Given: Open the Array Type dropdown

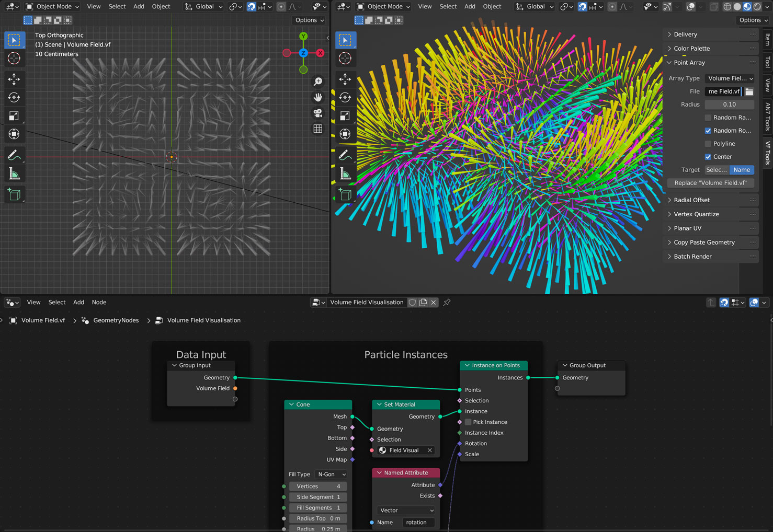Looking at the screenshot, I should (730, 78).
